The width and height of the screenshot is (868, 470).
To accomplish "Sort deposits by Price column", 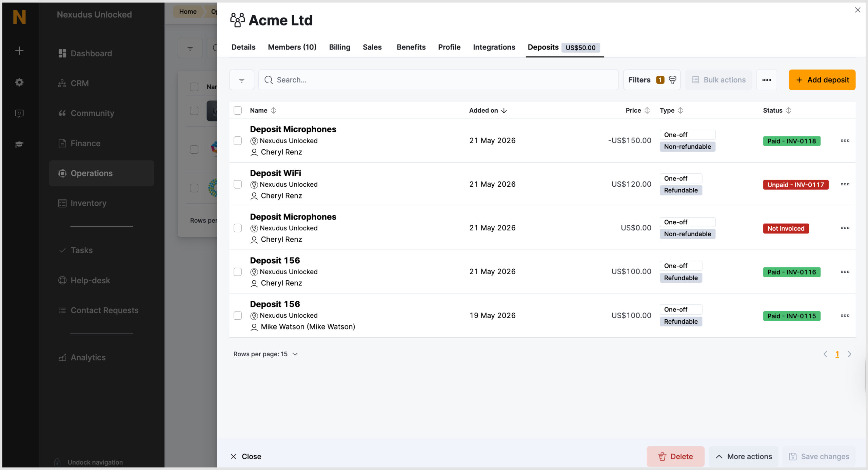I will [x=637, y=110].
